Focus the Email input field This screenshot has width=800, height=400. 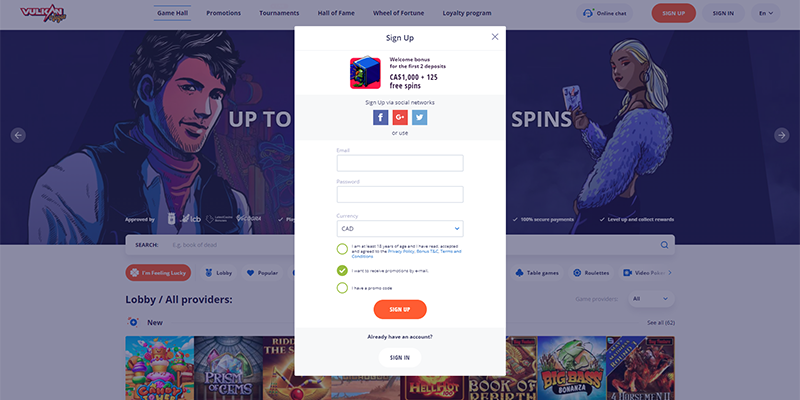400,163
